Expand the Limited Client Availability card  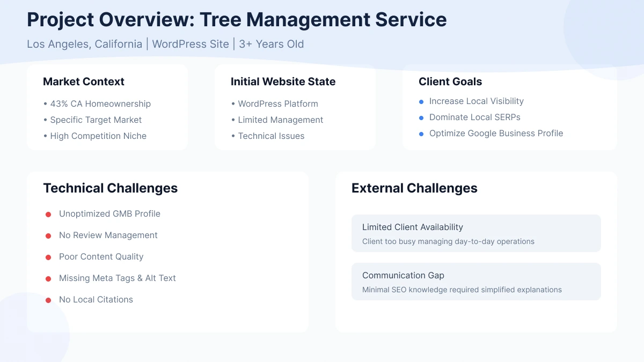(476, 233)
